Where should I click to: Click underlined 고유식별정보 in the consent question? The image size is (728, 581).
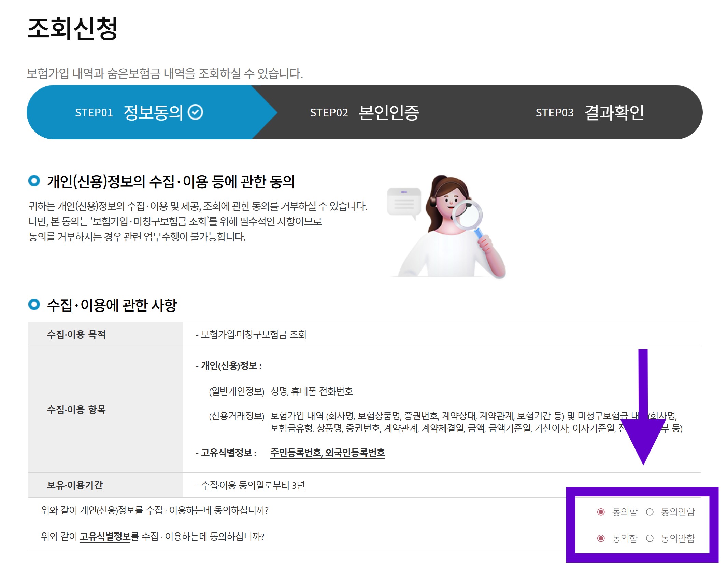tap(105, 537)
